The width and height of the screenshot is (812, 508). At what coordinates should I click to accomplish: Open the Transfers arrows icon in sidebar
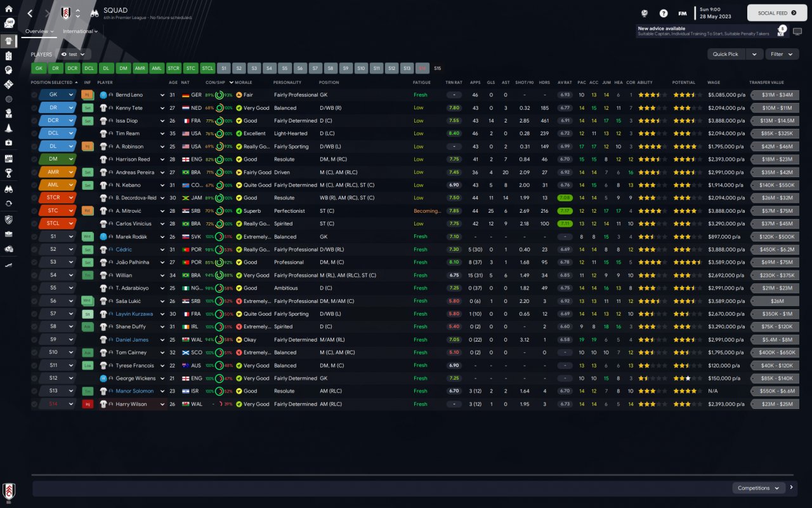[x=9, y=203]
